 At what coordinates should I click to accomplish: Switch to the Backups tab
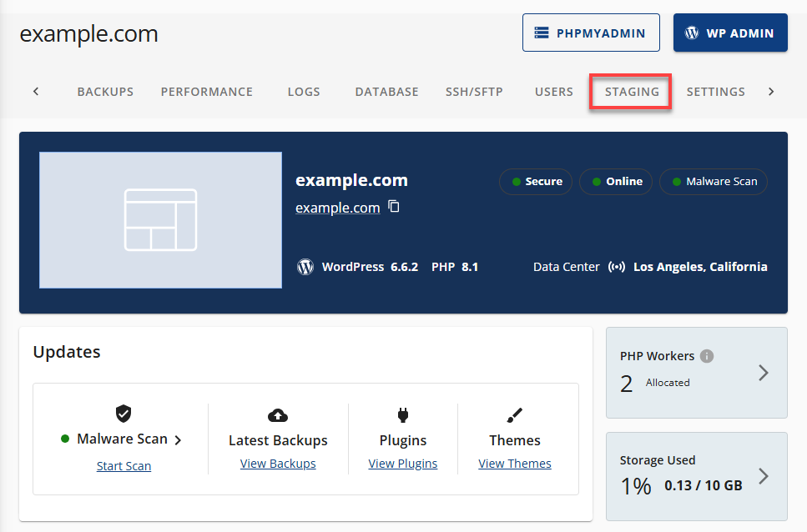105,92
